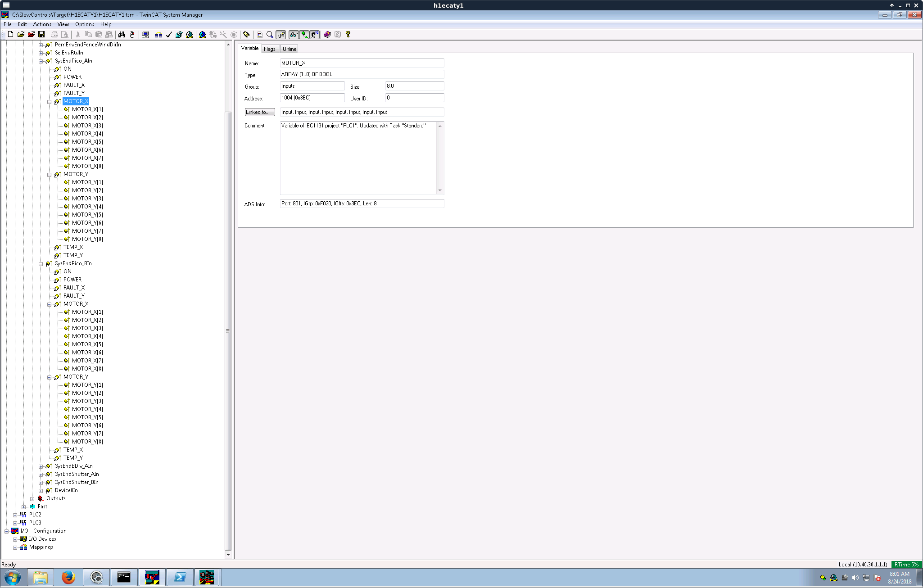This screenshot has height=588, width=923.
Task: Click the Address field
Action: pyautogui.click(x=312, y=98)
